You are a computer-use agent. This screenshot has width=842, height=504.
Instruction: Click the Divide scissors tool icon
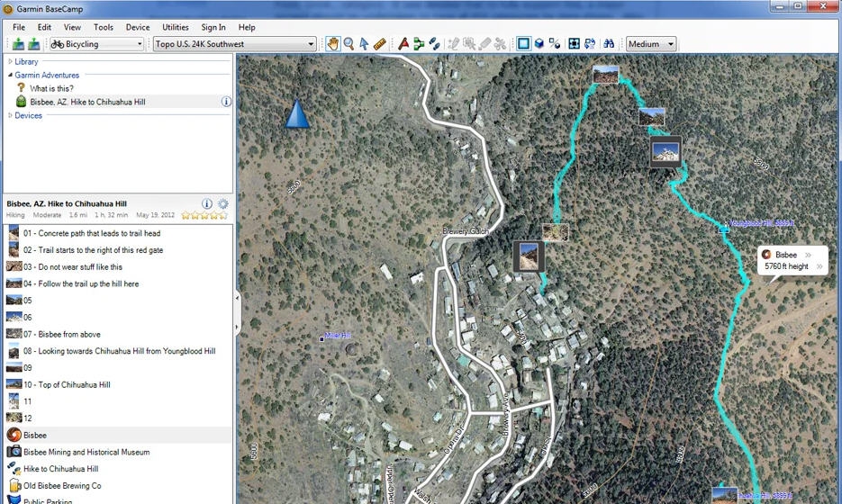point(501,44)
